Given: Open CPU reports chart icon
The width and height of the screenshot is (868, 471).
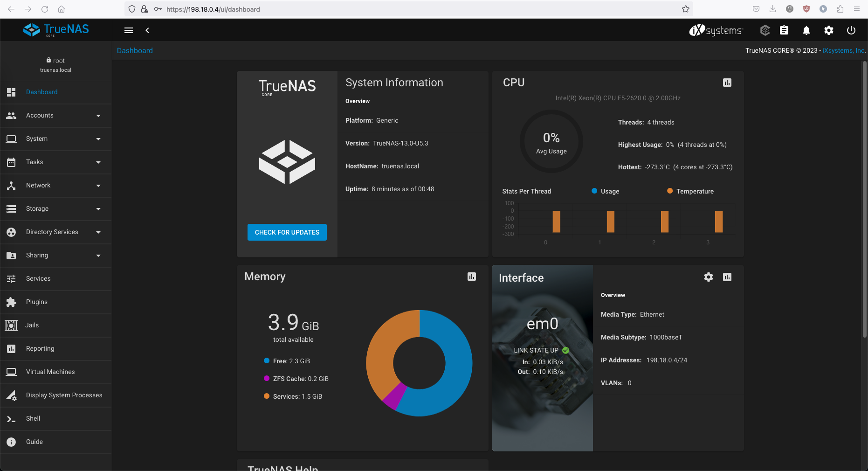Looking at the screenshot, I should 727,83.
